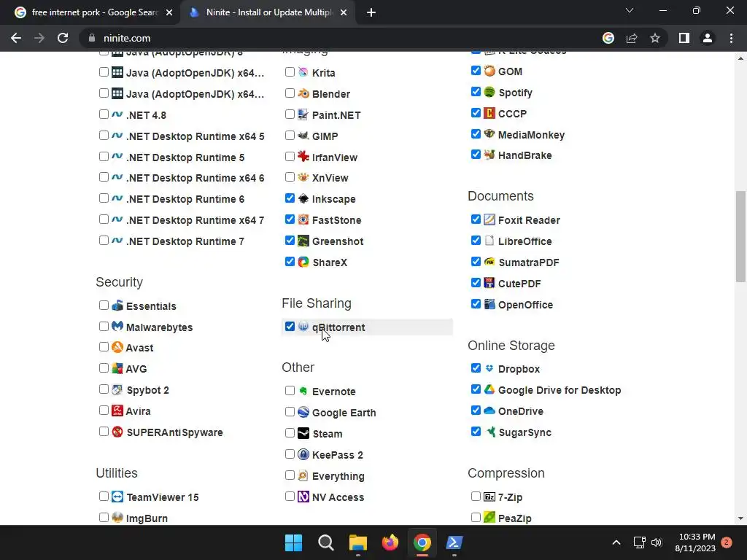The image size is (747, 560).
Task: Open the taskbar search magnifier
Action: (326, 542)
